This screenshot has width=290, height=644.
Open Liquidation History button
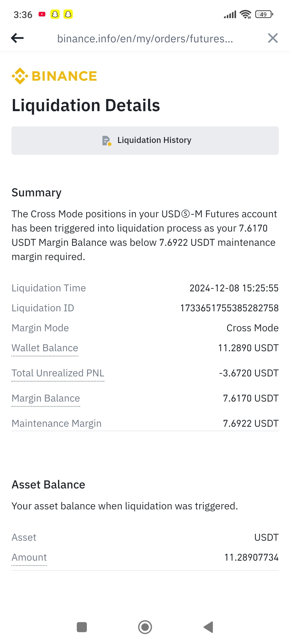pos(145,141)
